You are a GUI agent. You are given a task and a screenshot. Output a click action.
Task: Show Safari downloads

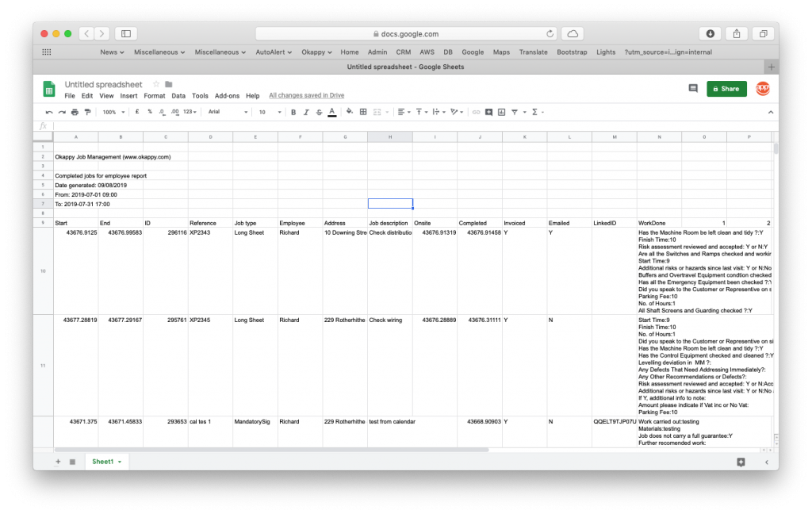click(710, 33)
